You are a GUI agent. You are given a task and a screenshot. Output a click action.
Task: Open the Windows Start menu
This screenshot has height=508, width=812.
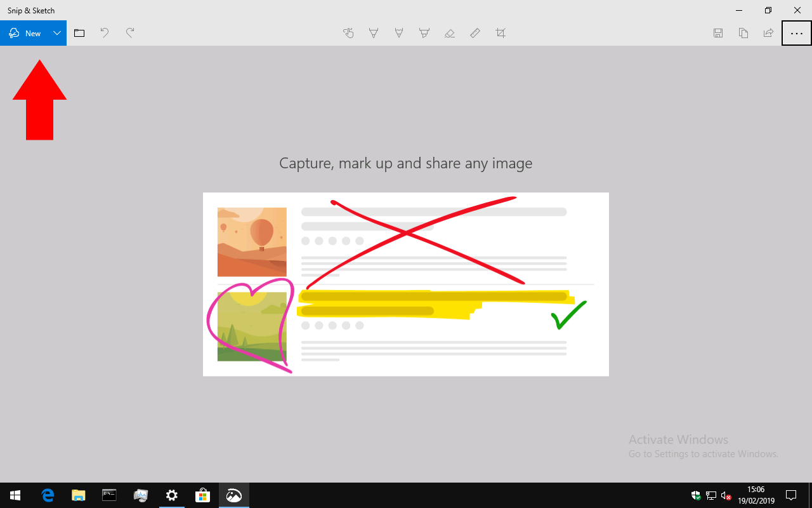(x=15, y=495)
